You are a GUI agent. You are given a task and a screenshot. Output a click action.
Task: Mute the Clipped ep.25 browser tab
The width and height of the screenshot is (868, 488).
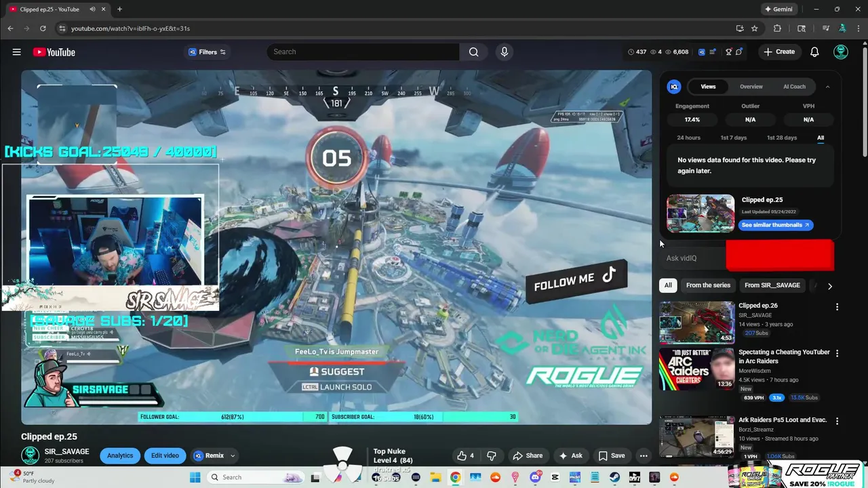click(92, 9)
